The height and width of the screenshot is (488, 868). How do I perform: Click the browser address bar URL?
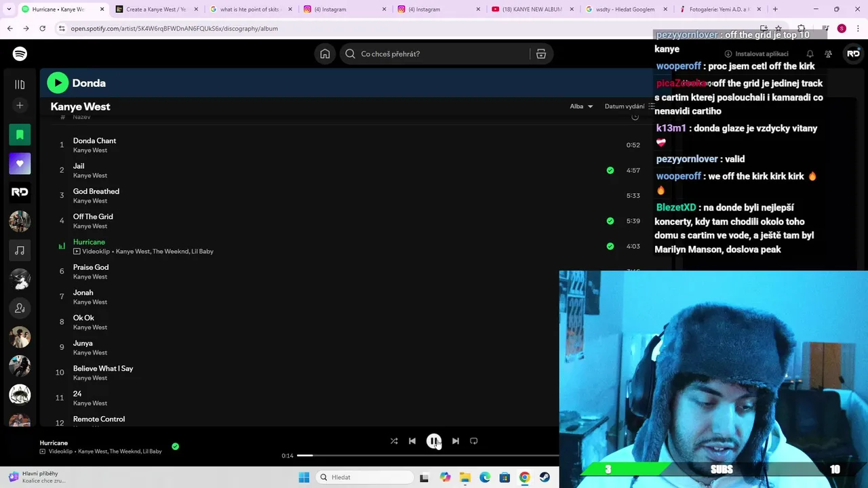174,28
